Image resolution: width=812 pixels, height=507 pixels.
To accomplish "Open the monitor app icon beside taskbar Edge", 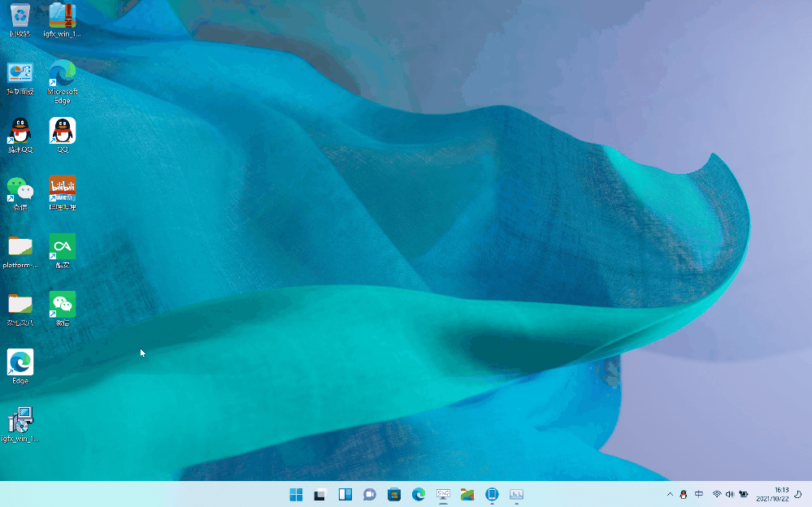I will (x=443, y=495).
